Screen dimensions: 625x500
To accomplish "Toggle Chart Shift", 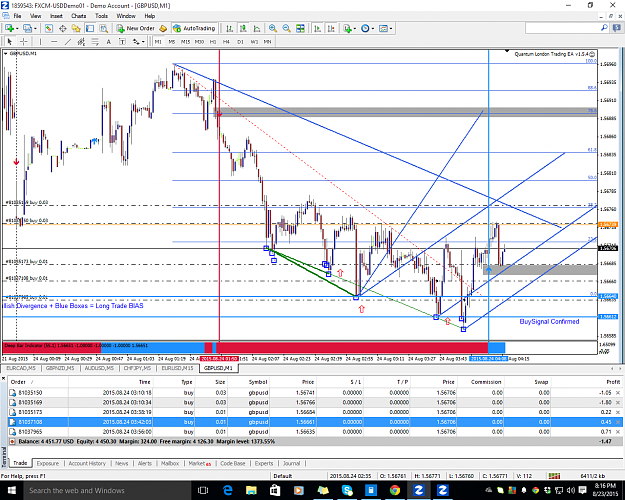I will (331, 28).
